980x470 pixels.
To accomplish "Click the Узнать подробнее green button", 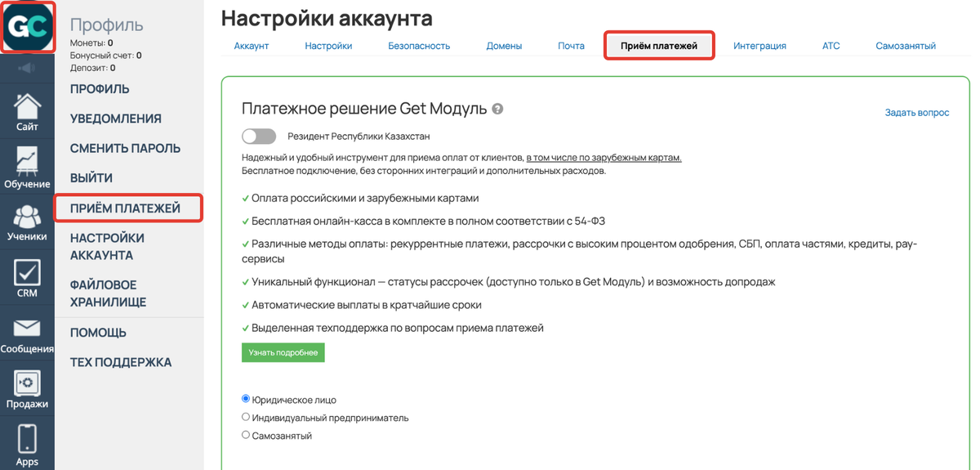I will 283,352.
